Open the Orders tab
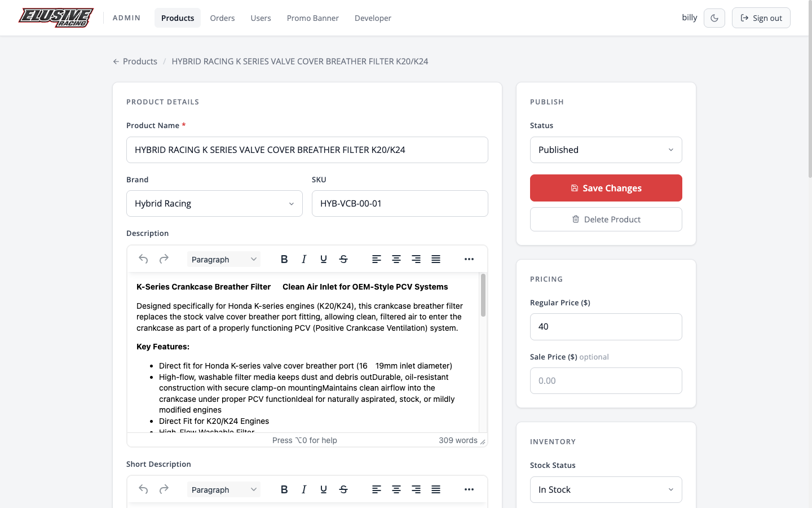 [222, 18]
